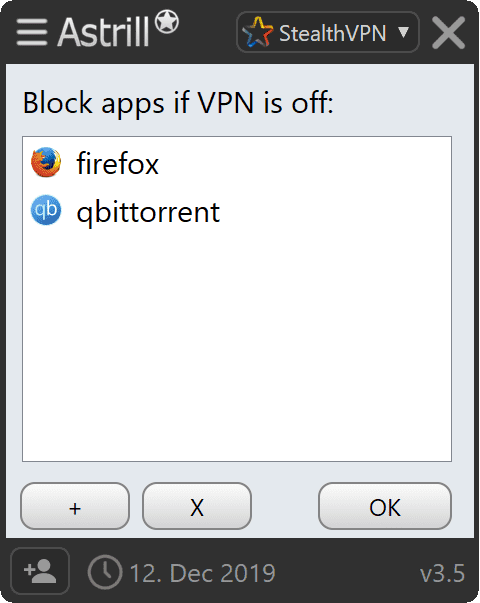The height and width of the screenshot is (603, 480).
Task: Confirm the blocked apps with OK
Action: 385,506
